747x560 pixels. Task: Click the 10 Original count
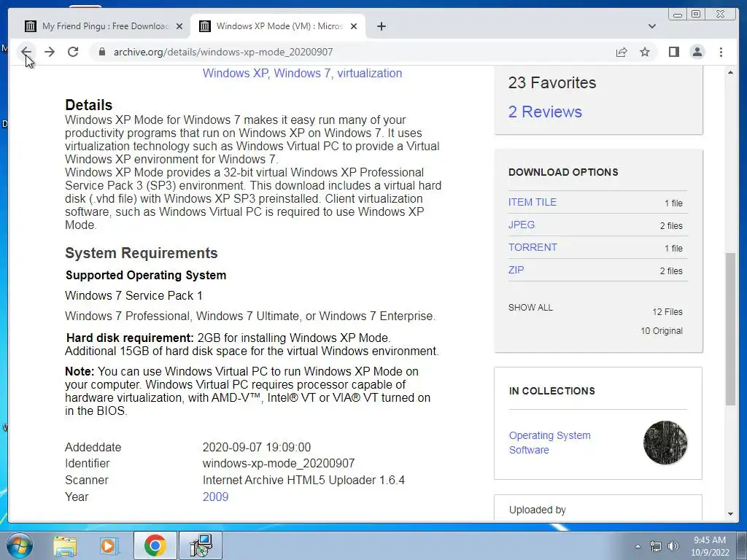(661, 331)
